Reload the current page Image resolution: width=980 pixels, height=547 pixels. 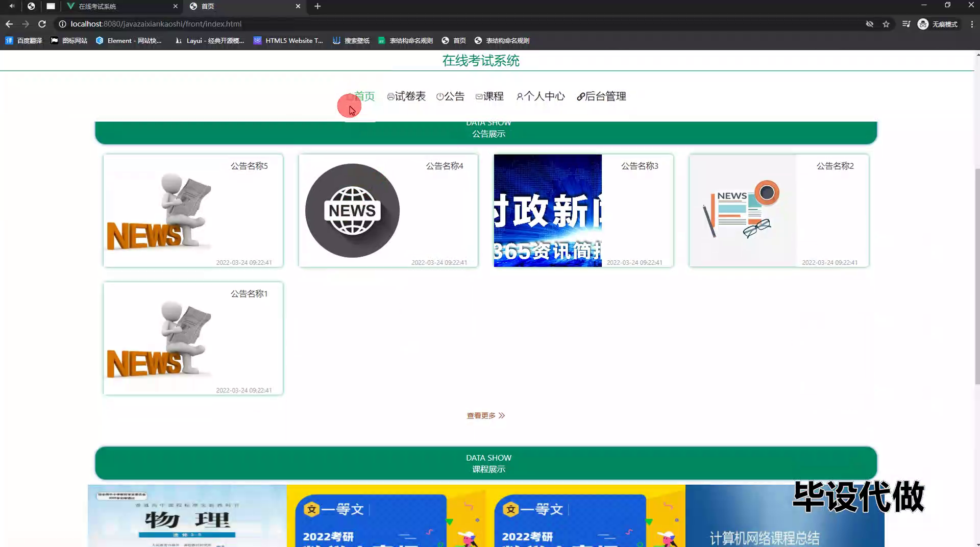click(x=42, y=24)
